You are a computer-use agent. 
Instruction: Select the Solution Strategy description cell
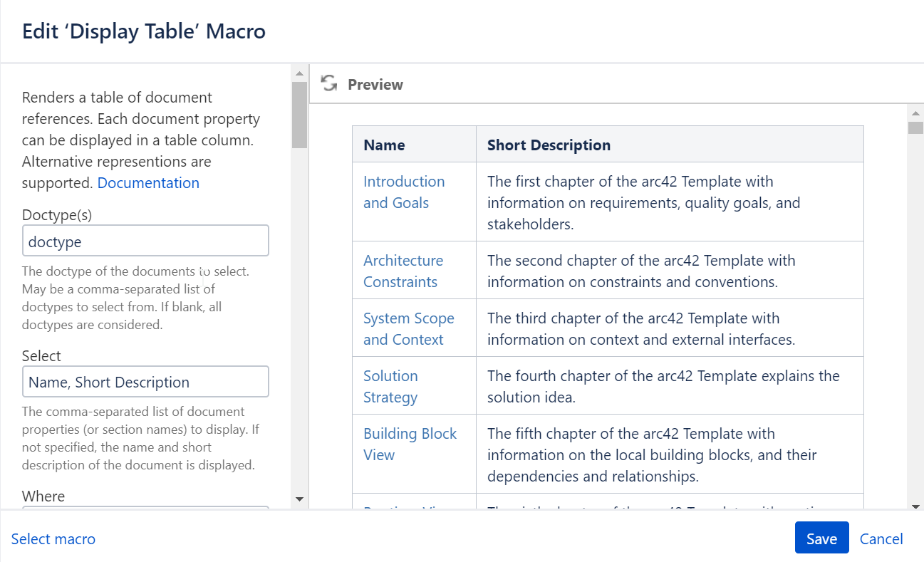(663, 386)
